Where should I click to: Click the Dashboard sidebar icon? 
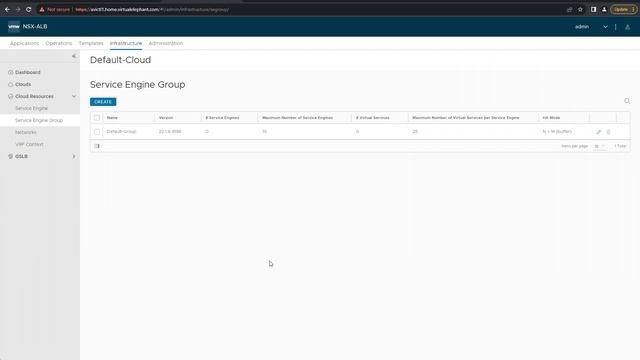11,72
